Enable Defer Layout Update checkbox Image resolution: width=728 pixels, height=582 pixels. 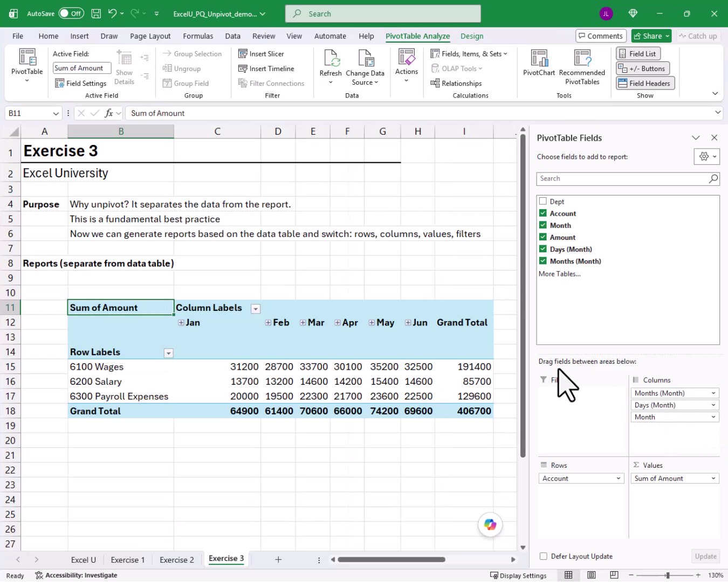tap(544, 556)
